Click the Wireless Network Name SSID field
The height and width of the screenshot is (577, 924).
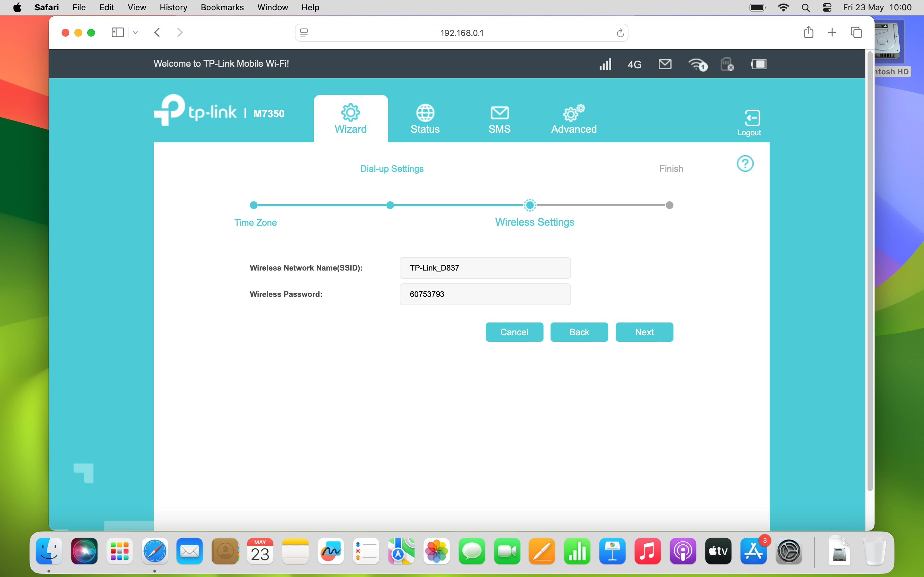tap(485, 268)
